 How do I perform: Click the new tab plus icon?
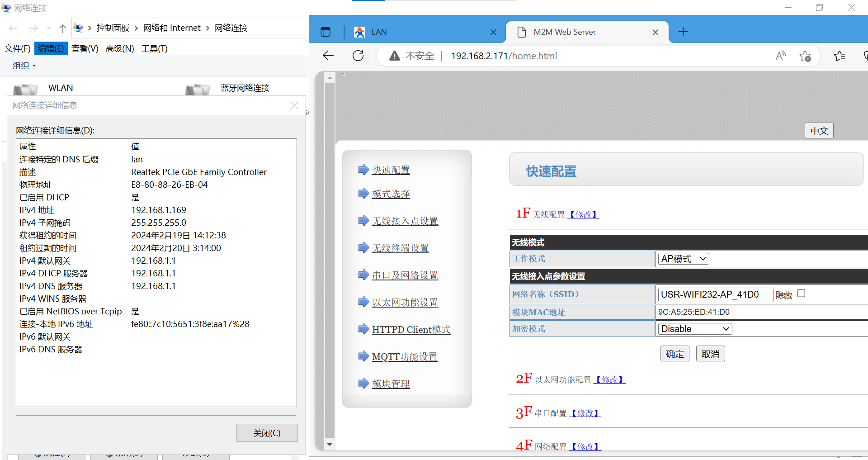click(x=683, y=32)
